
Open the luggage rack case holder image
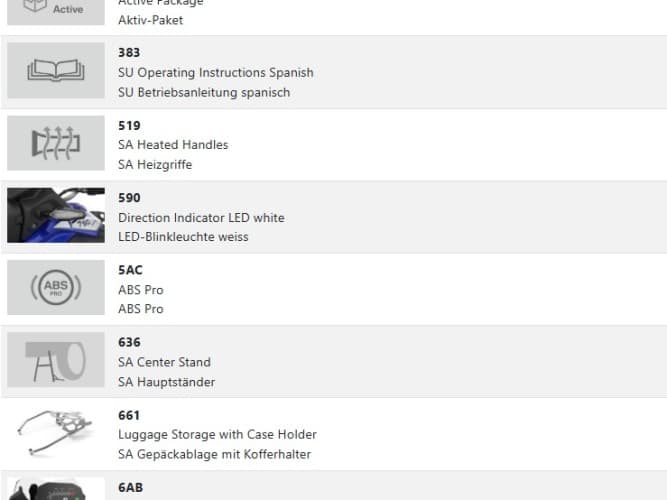click(56, 433)
